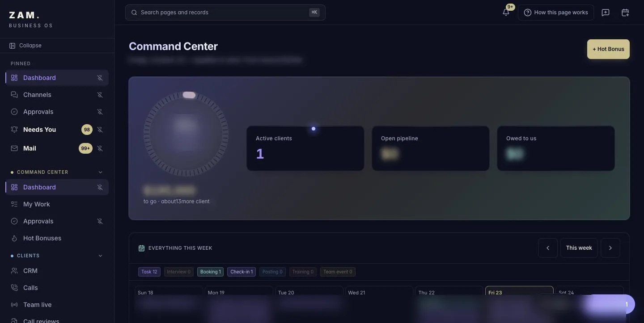Select the Fri 23 day column
Image resolution: width=644 pixels, height=323 pixels.
pos(519,304)
